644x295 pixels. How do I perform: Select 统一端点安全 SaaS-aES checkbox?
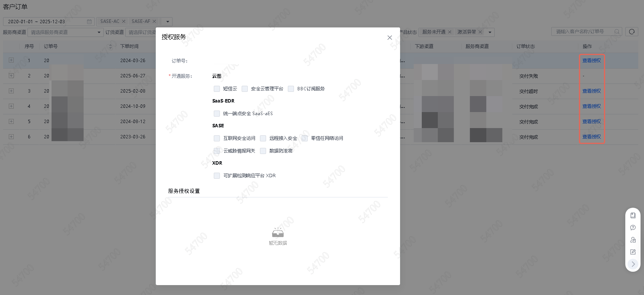(x=217, y=114)
